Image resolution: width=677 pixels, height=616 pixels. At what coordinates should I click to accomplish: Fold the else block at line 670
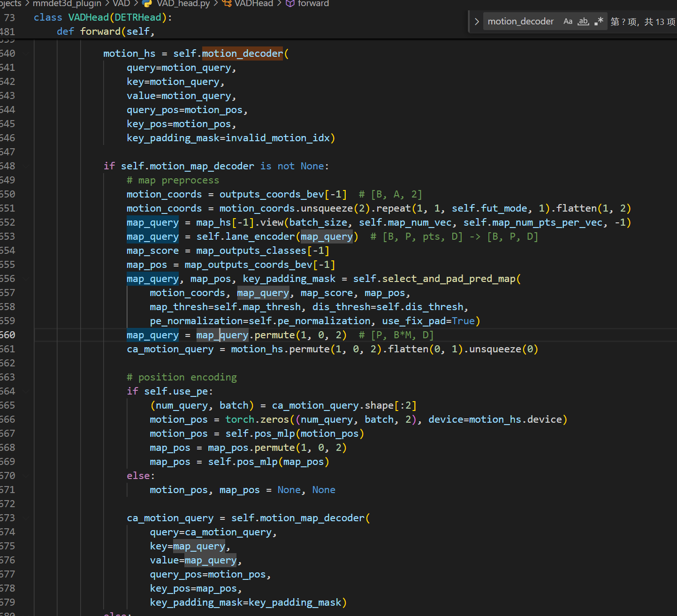tap(26, 476)
